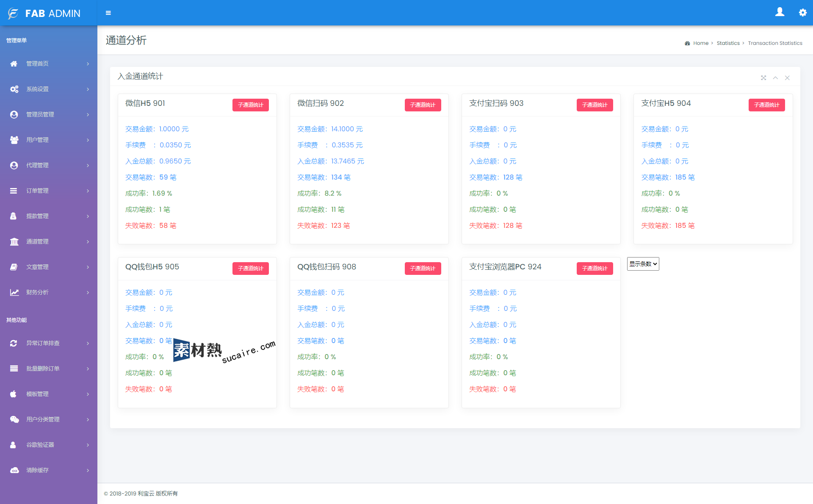Image resolution: width=813 pixels, height=504 pixels.
Task: Expand 管理员管理 menu chevron
Action: click(x=88, y=114)
